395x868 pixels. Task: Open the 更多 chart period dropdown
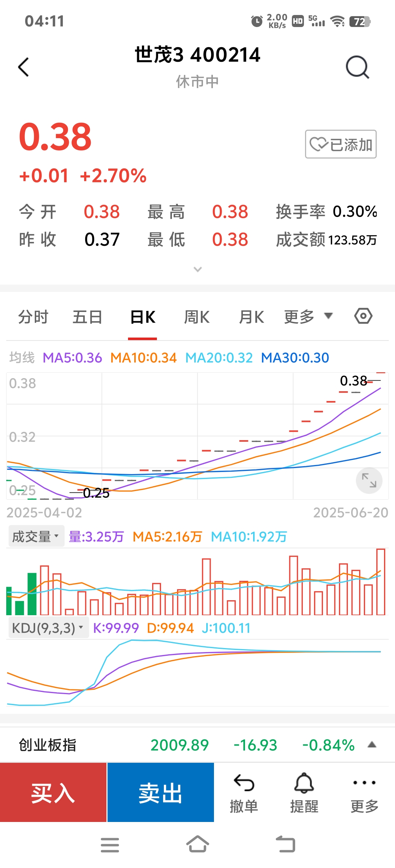tap(308, 317)
